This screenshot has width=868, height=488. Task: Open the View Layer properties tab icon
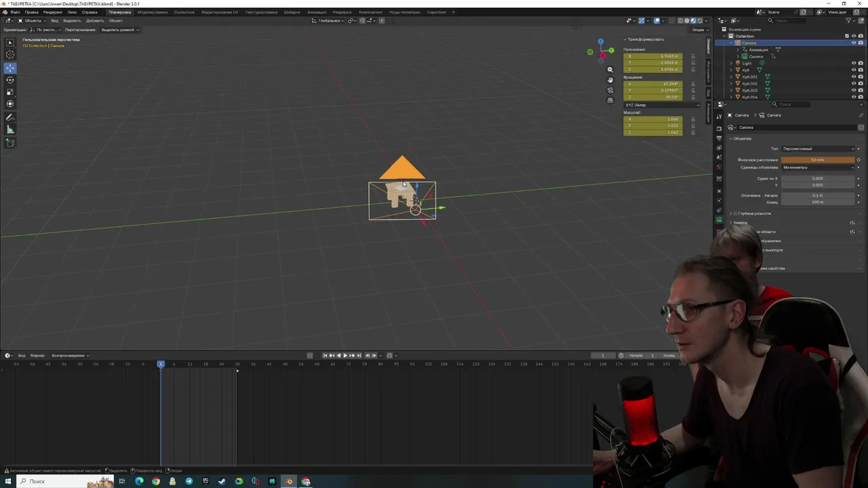pyautogui.click(x=719, y=148)
